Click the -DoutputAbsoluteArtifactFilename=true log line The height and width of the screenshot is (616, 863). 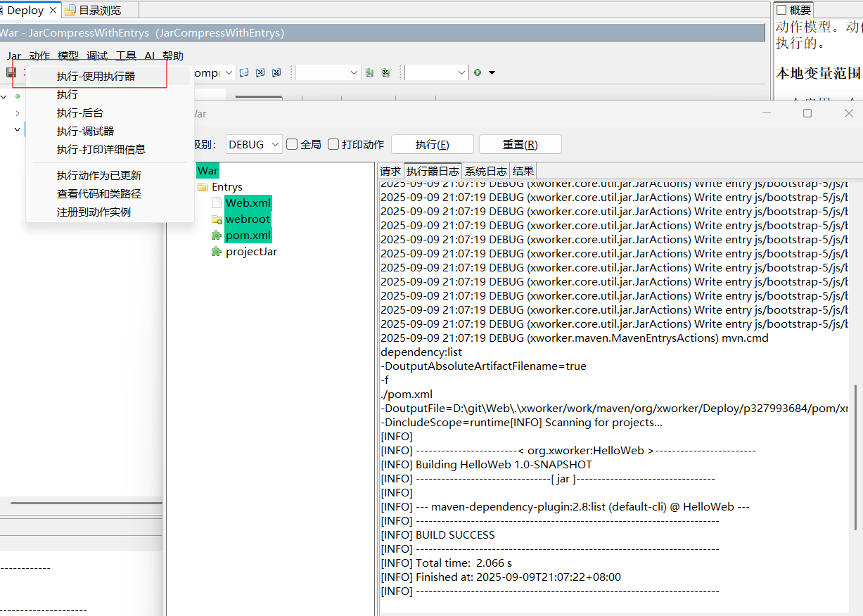(483, 366)
